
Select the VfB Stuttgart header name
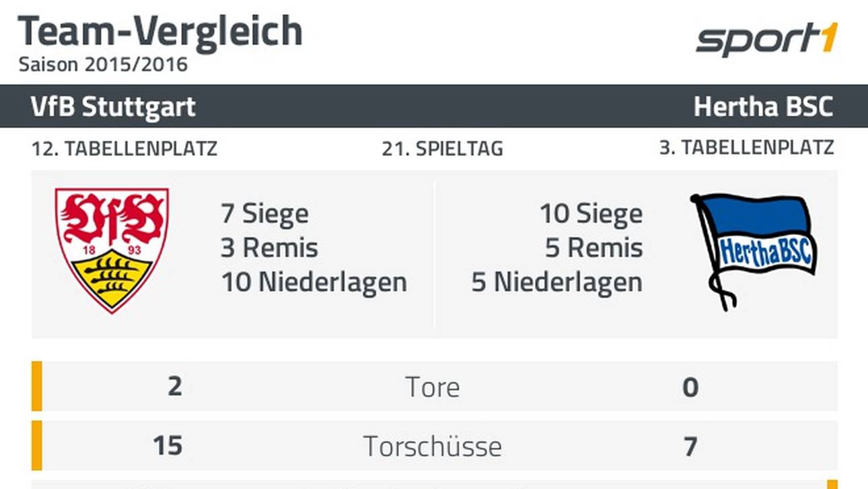pos(113,106)
